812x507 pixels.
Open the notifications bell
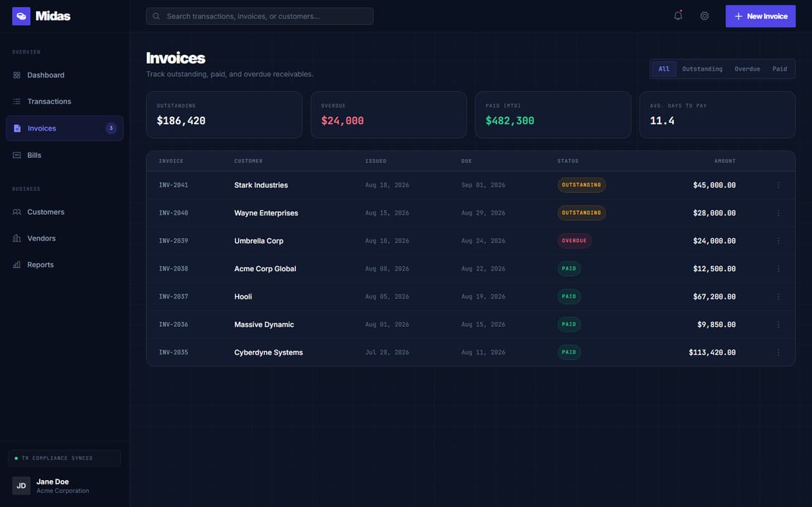[678, 16]
